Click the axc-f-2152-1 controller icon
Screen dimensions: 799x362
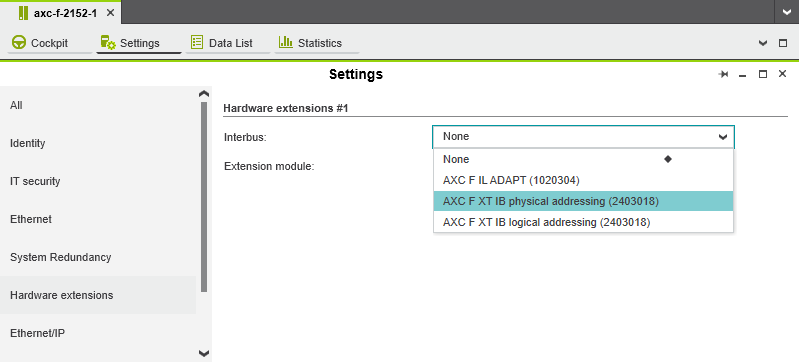click(23, 13)
